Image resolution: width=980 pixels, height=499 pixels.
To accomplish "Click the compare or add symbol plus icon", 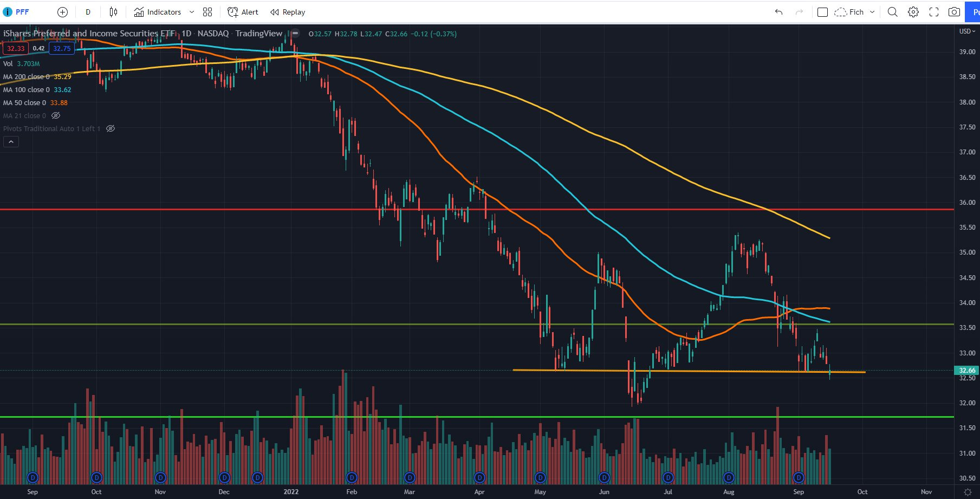I will coord(63,12).
